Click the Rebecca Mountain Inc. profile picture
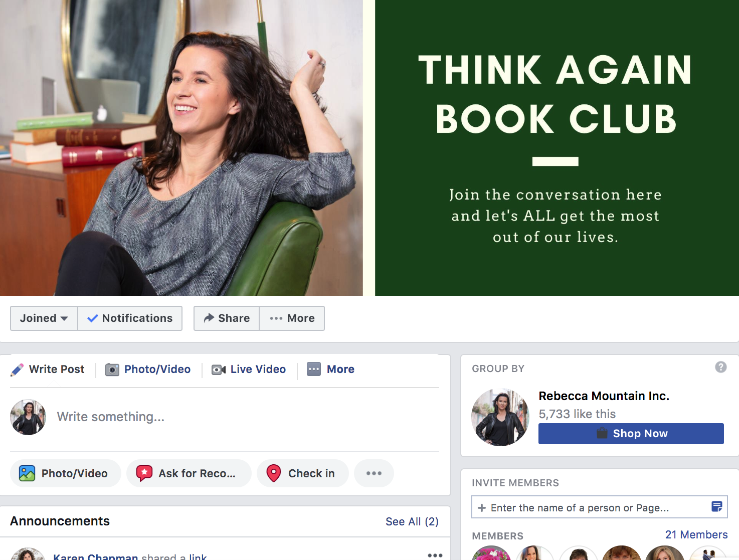 coord(500,417)
